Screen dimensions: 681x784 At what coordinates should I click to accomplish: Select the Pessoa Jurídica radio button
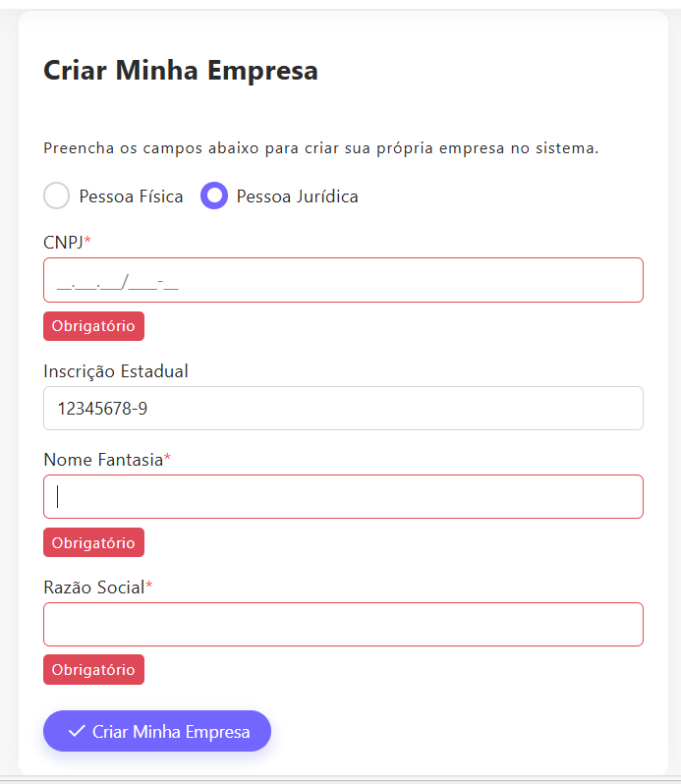click(x=214, y=196)
